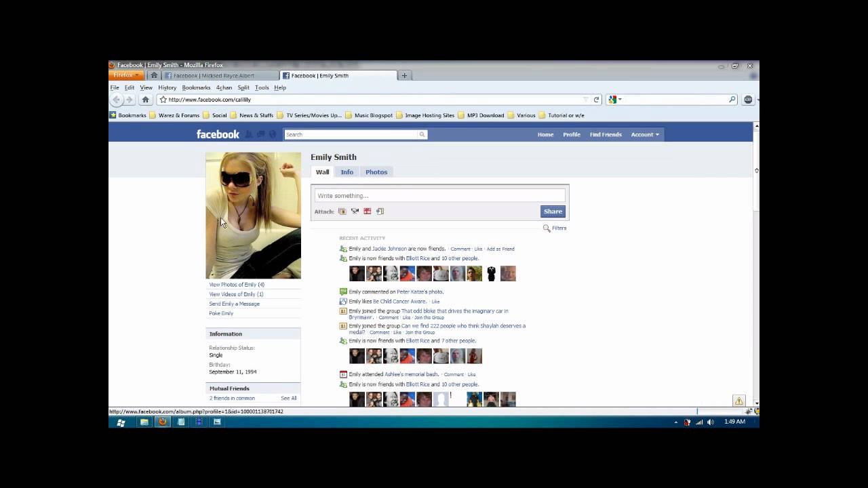Switch to the Info profile tab

[x=347, y=172]
